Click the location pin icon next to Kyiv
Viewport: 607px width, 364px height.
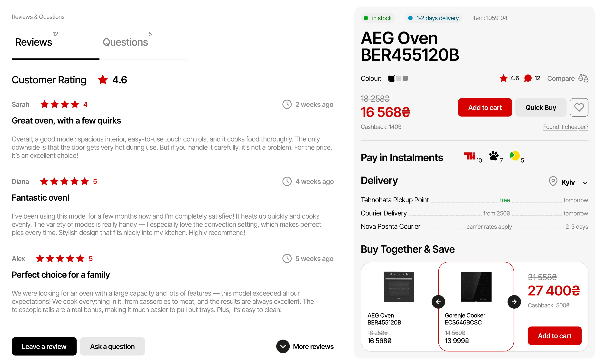[x=553, y=181]
